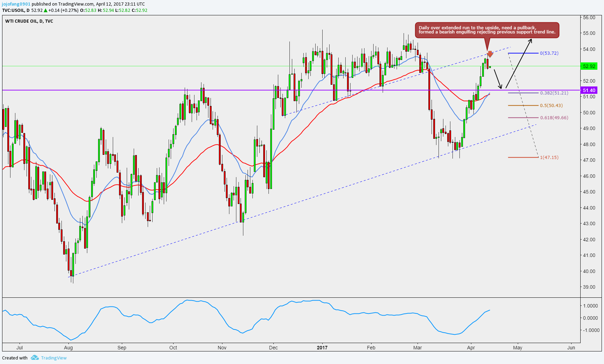Click the purple 51.40 price level tag
Viewport: 604px width, 364px height.
pyautogui.click(x=589, y=90)
